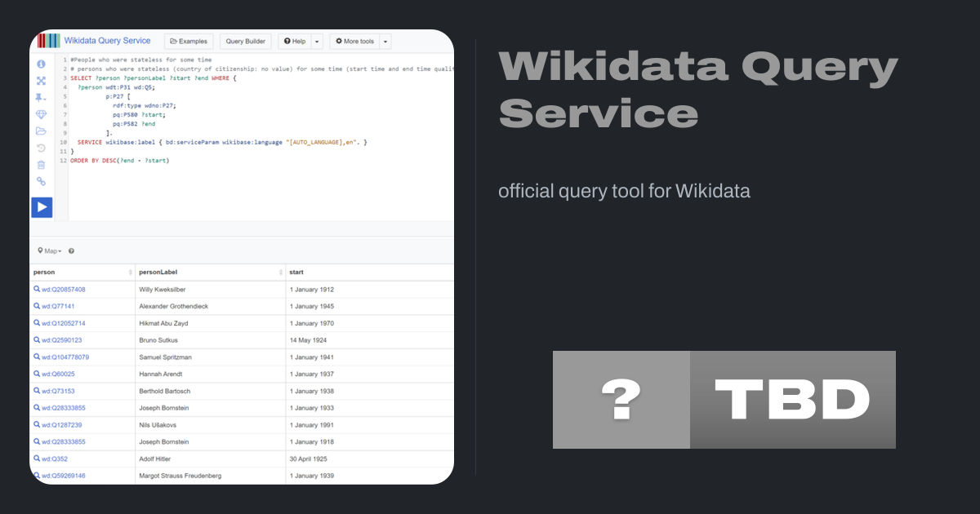Image resolution: width=980 pixels, height=514 pixels.
Task: Open the wd:Q77141 entity link
Action: click(58, 307)
